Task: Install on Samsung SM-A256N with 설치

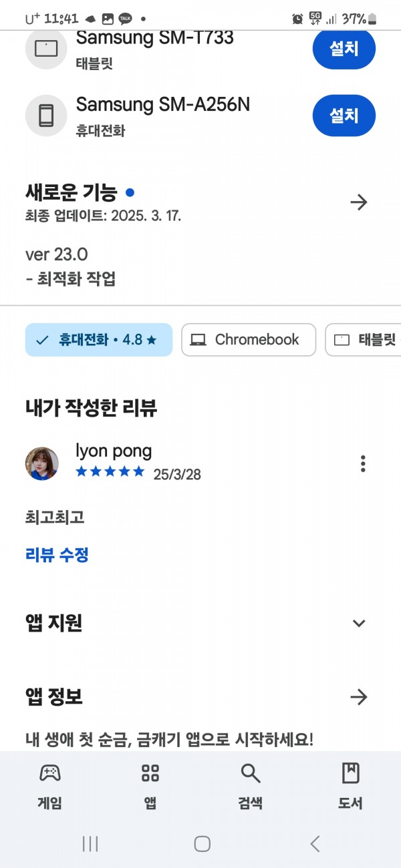Action: tap(344, 116)
